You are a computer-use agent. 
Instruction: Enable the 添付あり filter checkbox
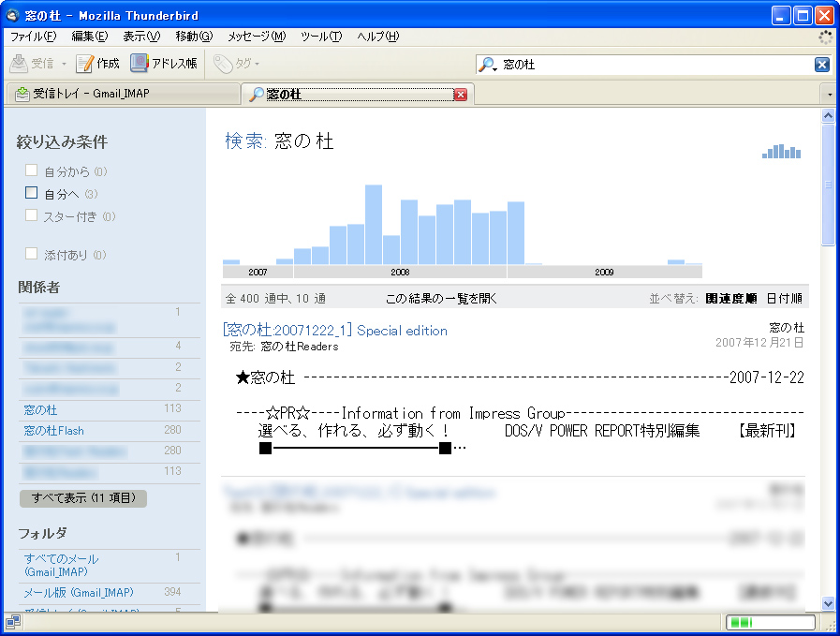click(31, 253)
